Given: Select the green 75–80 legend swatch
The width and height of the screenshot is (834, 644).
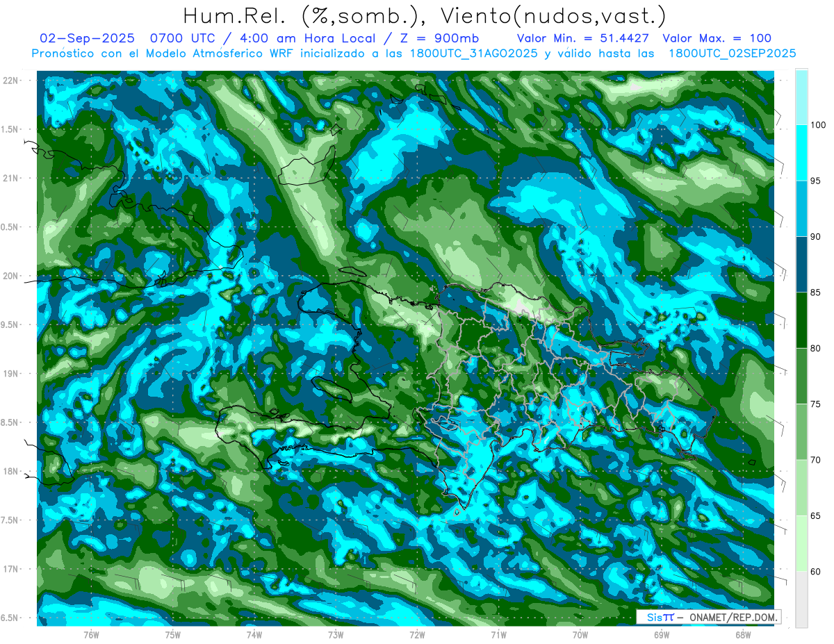Looking at the screenshot, I should (801, 376).
